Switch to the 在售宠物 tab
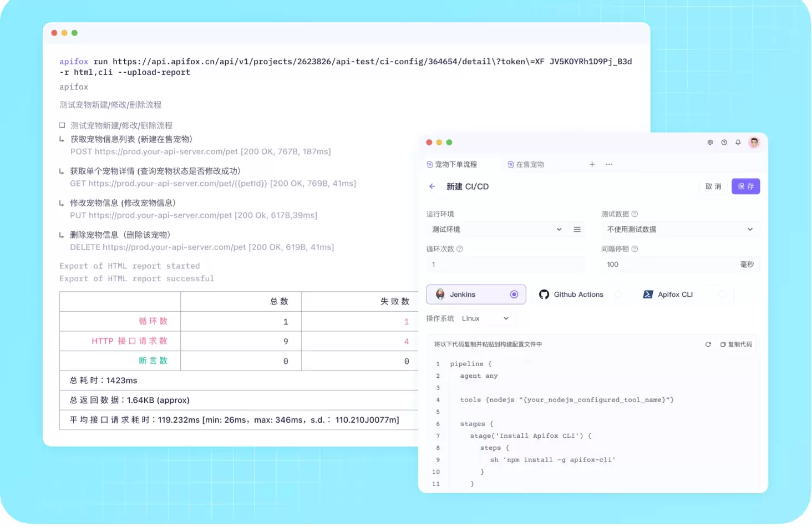This screenshot has width=812, height=527. pos(526,164)
